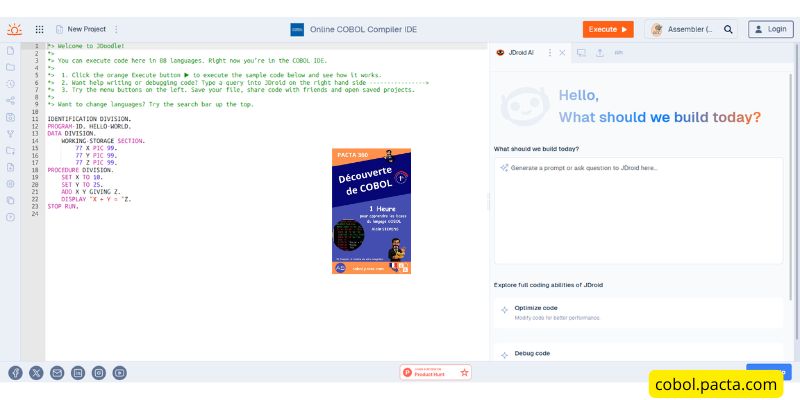Click the circular settings sidebar icon
Screen dimensions: 800x400
point(10,184)
